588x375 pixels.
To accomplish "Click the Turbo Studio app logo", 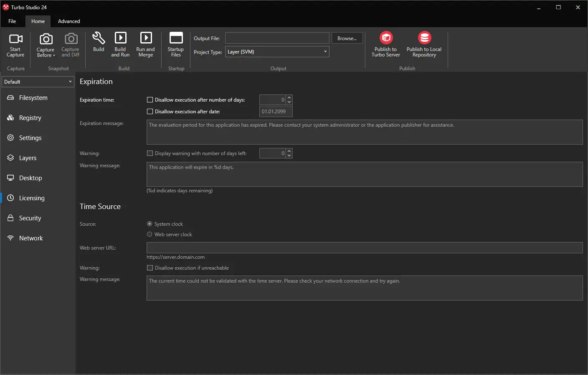I will coord(6,7).
